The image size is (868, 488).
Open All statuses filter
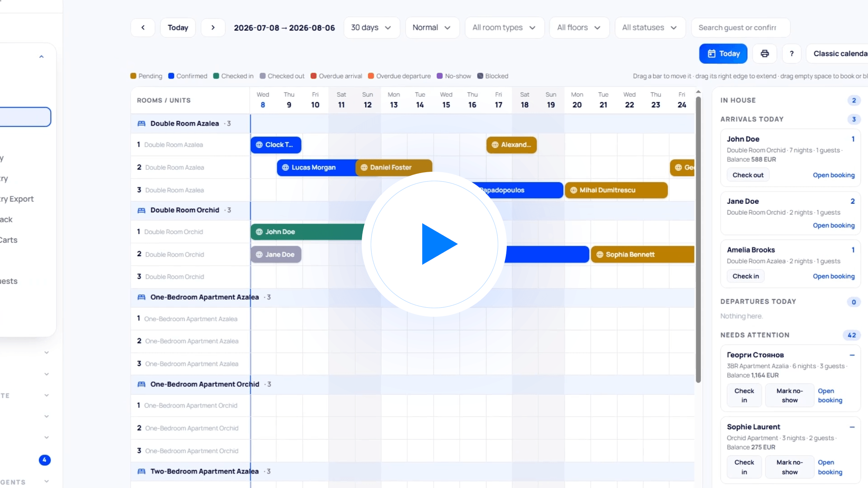(650, 28)
